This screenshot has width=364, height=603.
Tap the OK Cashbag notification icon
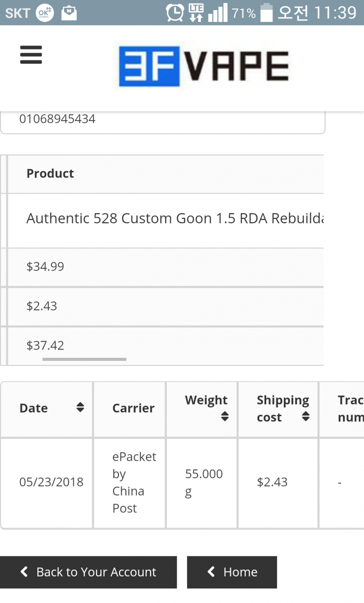pyautogui.click(x=45, y=13)
